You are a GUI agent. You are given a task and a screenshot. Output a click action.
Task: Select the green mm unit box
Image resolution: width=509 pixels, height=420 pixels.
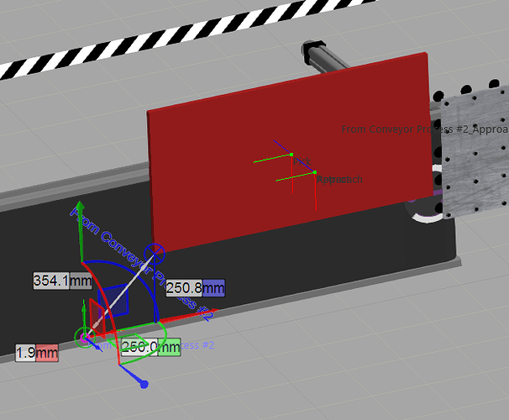tap(171, 347)
